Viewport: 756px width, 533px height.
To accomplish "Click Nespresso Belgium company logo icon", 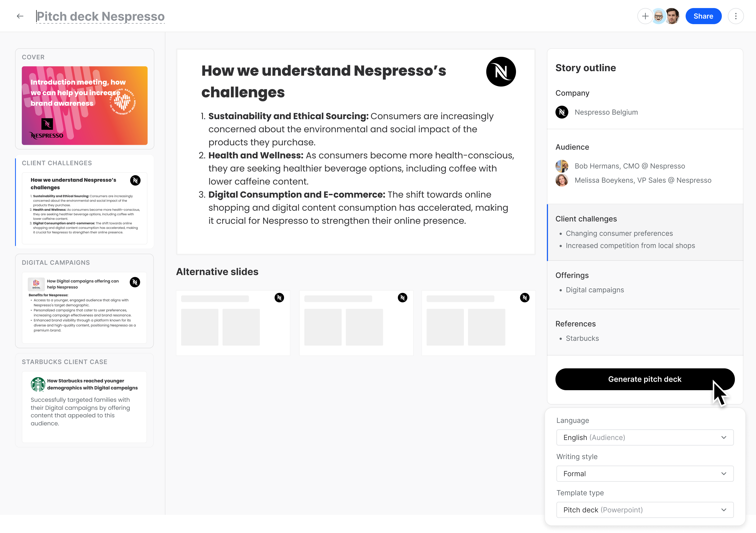I will point(562,112).
